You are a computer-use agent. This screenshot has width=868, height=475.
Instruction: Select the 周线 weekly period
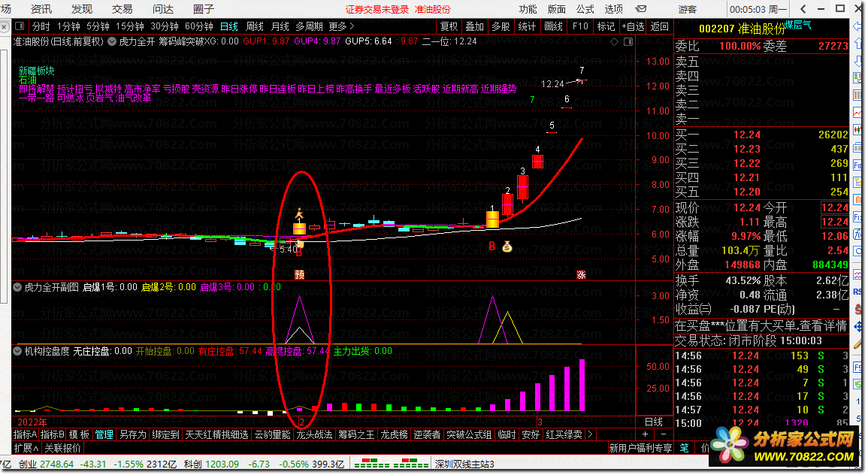point(255,26)
